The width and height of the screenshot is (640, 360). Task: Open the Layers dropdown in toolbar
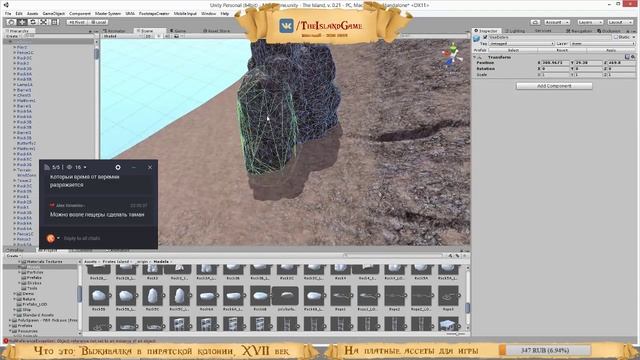tap(590, 22)
